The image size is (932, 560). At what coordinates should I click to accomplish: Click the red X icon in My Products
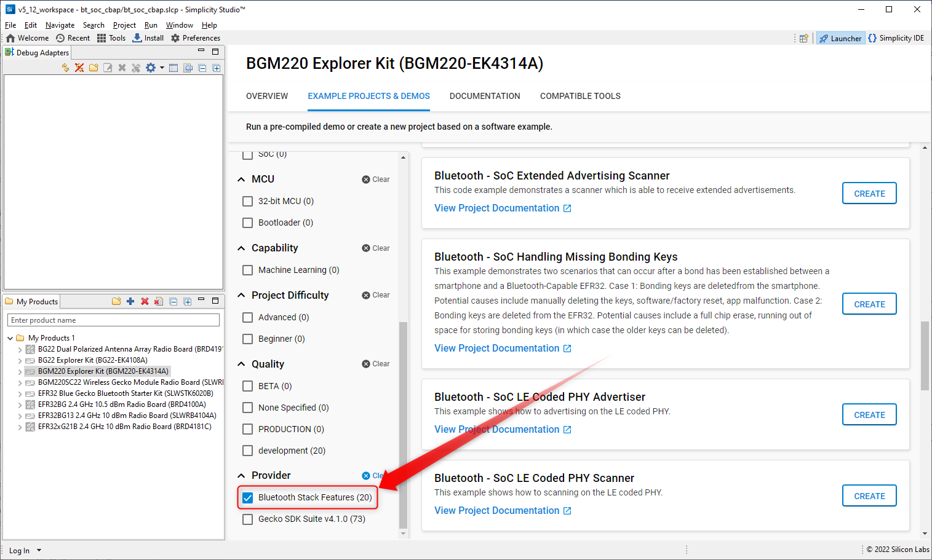145,301
